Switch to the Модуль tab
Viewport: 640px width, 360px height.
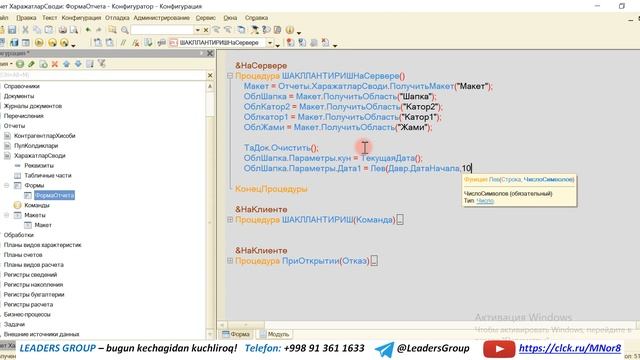click(x=274, y=334)
